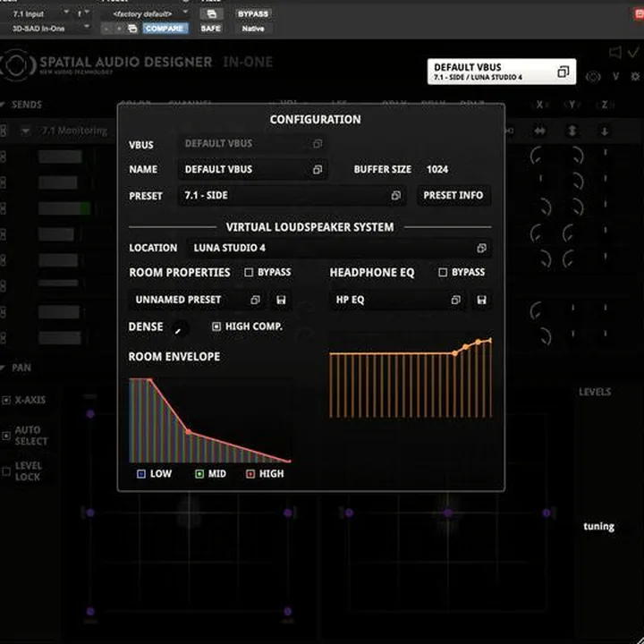Toggle the HIGH band checkbox
Screen dimensions: 644x644
tap(250, 474)
